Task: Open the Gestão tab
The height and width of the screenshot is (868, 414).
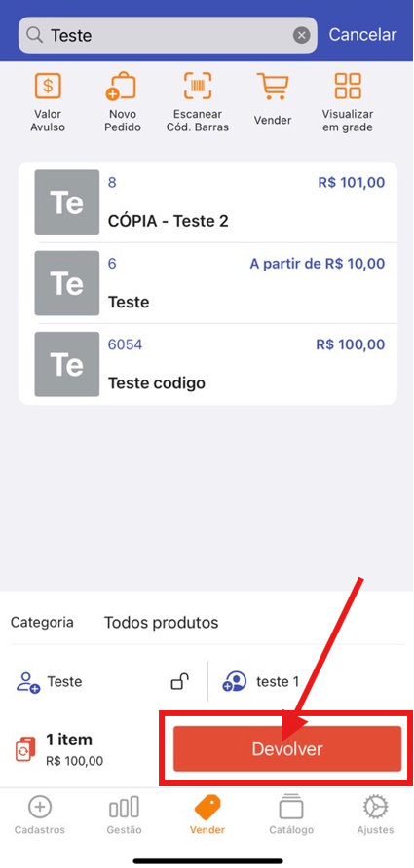Action: pyautogui.click(x=124, y=814)
